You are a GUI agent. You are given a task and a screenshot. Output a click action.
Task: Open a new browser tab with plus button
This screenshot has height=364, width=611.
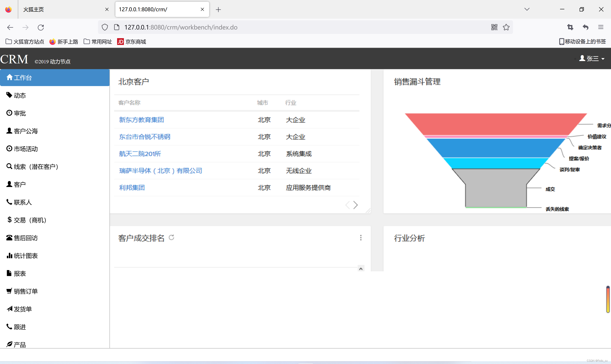(218, 10)
